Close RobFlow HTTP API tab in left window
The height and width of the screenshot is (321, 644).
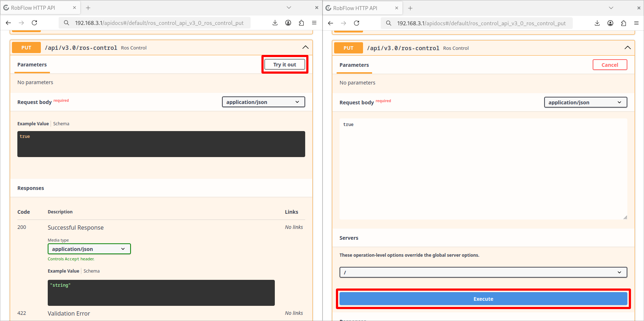74,8
